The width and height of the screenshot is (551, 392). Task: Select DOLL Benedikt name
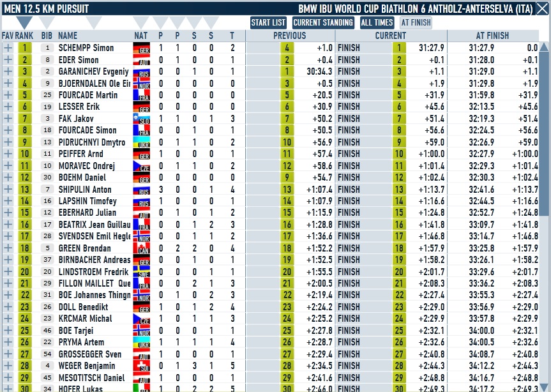(x=83, y=307)
